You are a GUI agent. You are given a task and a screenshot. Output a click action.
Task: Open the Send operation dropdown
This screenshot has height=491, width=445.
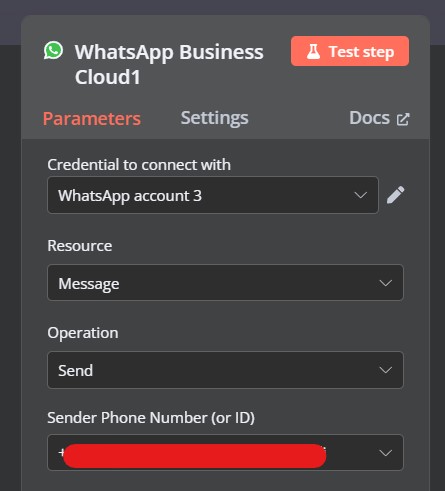[x=226, y=370]
